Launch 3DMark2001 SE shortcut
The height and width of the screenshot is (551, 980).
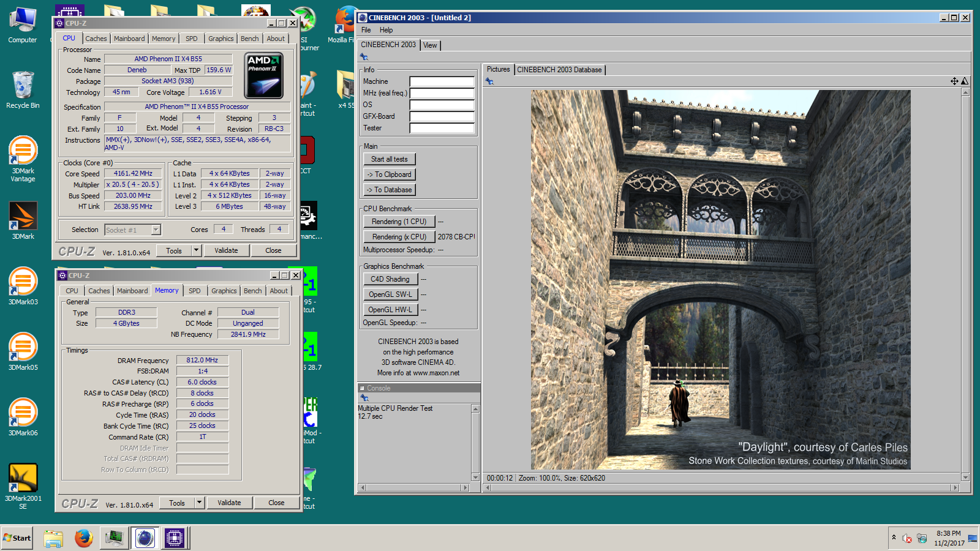pos(23,486)
